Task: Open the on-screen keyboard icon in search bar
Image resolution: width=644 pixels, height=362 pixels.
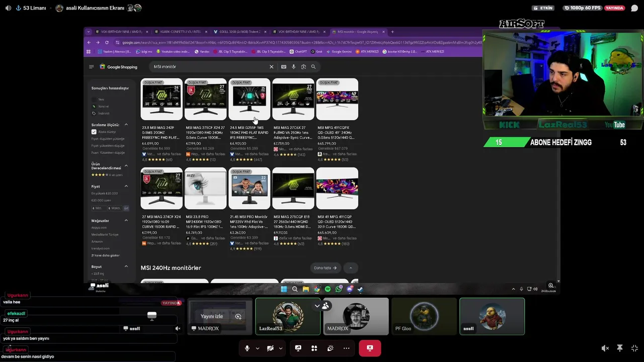Action: (284, 66)
